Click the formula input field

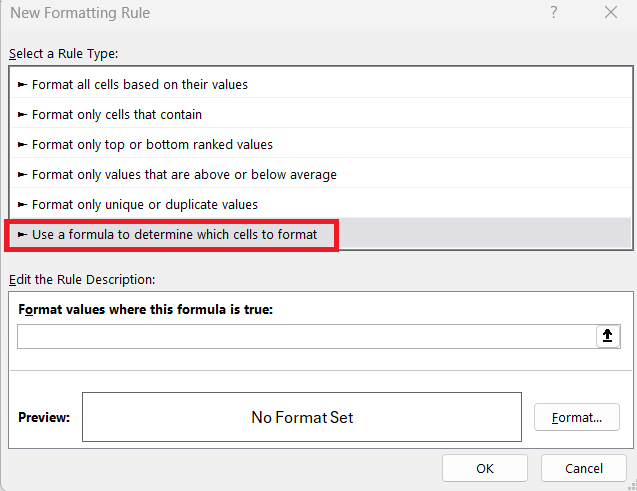coord(307,336)
